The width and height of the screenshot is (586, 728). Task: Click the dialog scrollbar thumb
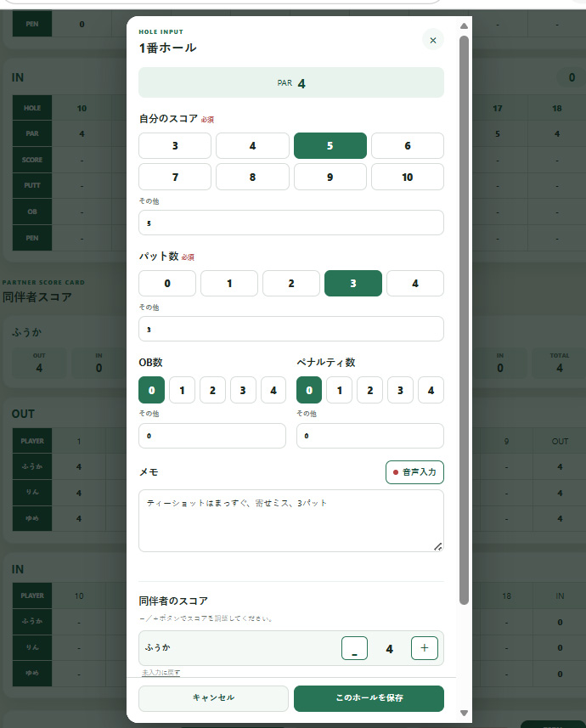point(464,320)
